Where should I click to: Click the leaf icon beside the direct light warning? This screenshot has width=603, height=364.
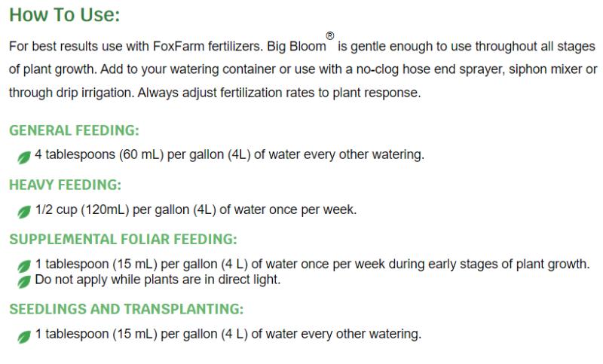(24, 280)
